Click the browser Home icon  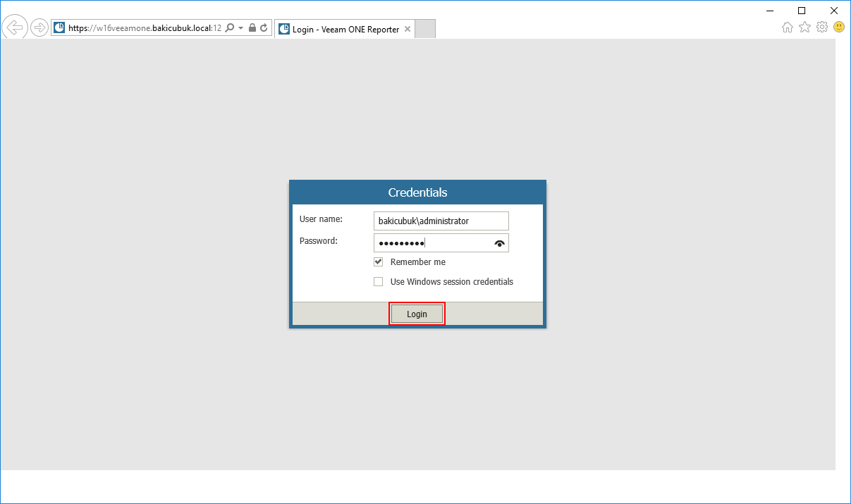pyautogui.click(x=788, y=27)
